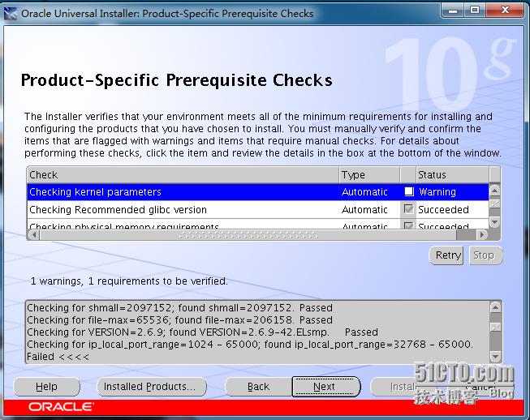This screenshot has height=420, width=530.
Task: Click the 'Failed <<<<' line
Action: click(58, 357)
